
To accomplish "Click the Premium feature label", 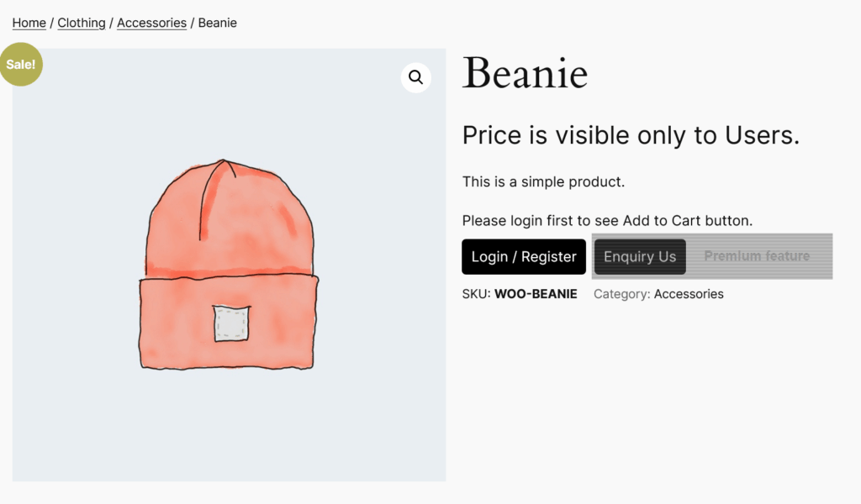I will point(757,256).
